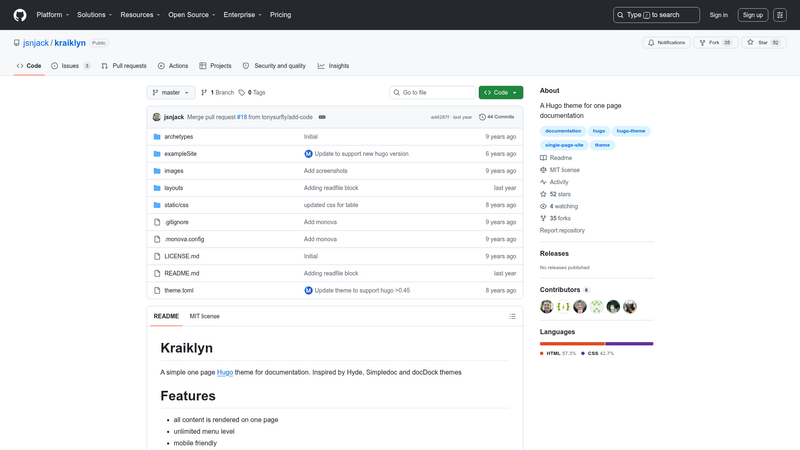Click the documentation topic tag
Screen dimensions: 800x450
pyautogui.click(x=563, y=131)
